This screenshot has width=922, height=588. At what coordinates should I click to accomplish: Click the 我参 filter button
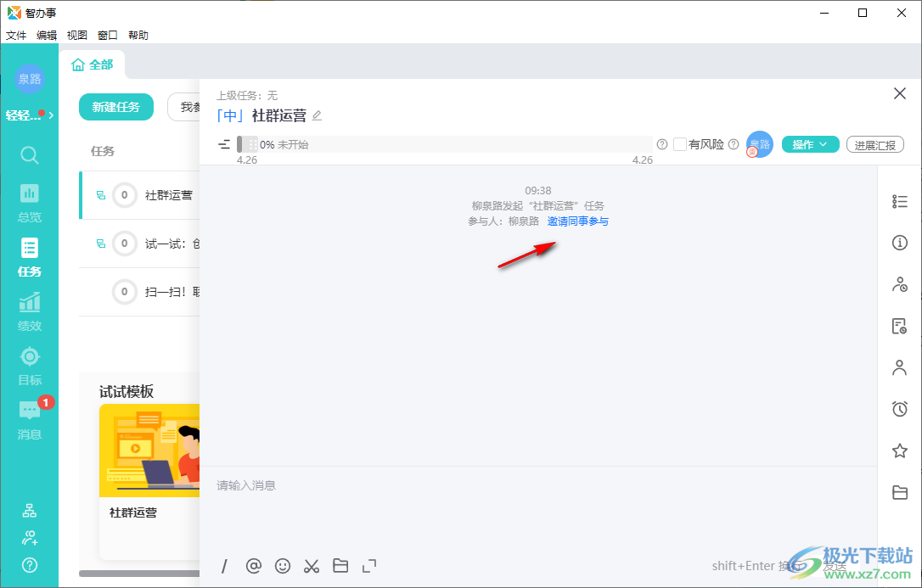pyautogui.click(x=184, y=107)
